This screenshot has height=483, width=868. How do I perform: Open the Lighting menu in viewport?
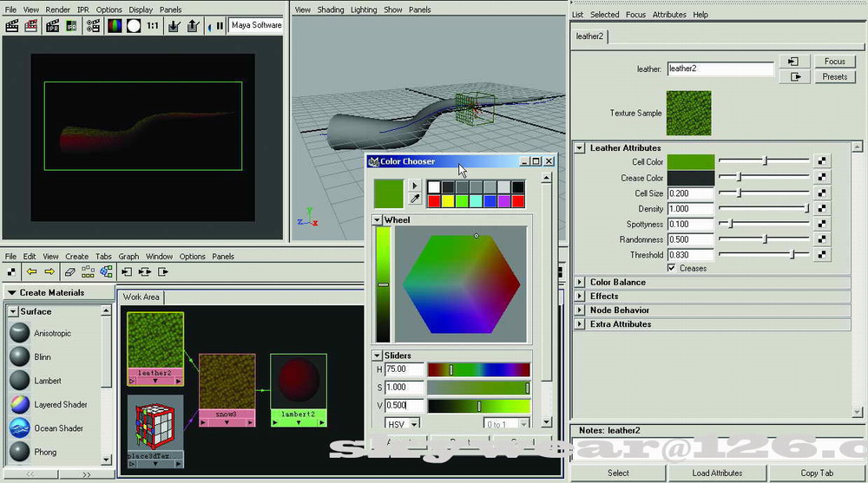click(363, 10)
